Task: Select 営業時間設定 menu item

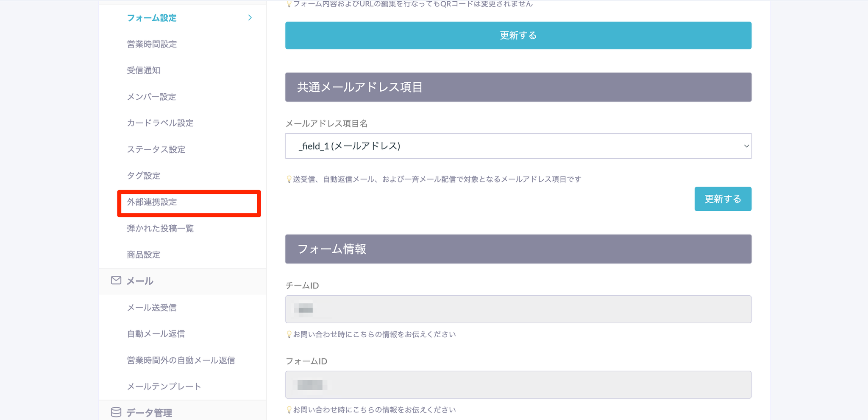Action: 152,44
